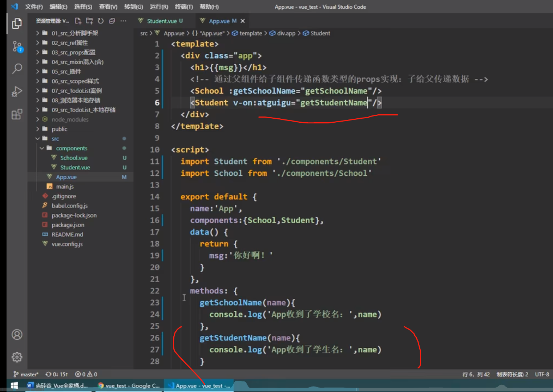Refresh the explorer file tree
Screen dimensions: 553x392
101,21
